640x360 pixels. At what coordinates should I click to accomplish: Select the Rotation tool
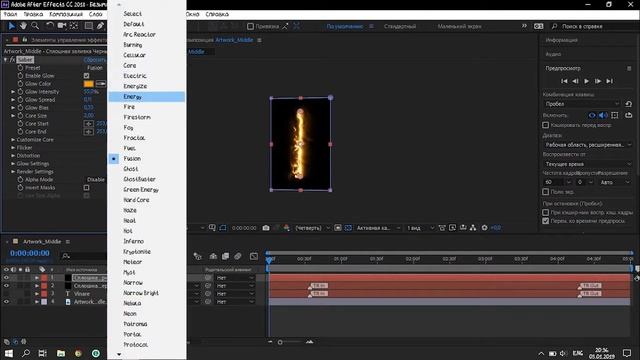coord(49,26)
